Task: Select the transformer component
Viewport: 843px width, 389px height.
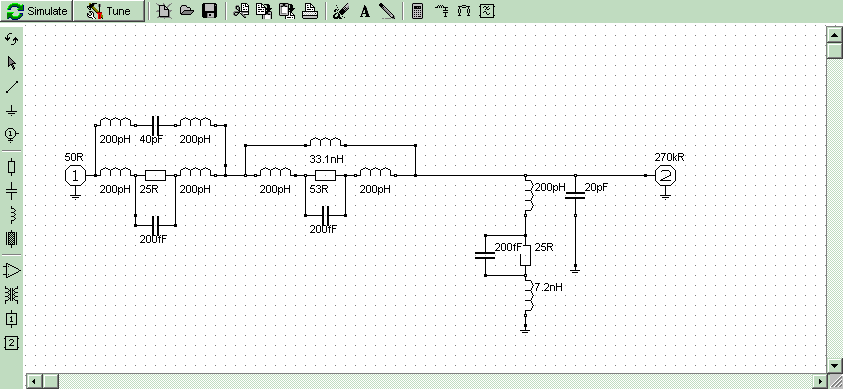Action: pyautogui.click(x=11, y=294)
